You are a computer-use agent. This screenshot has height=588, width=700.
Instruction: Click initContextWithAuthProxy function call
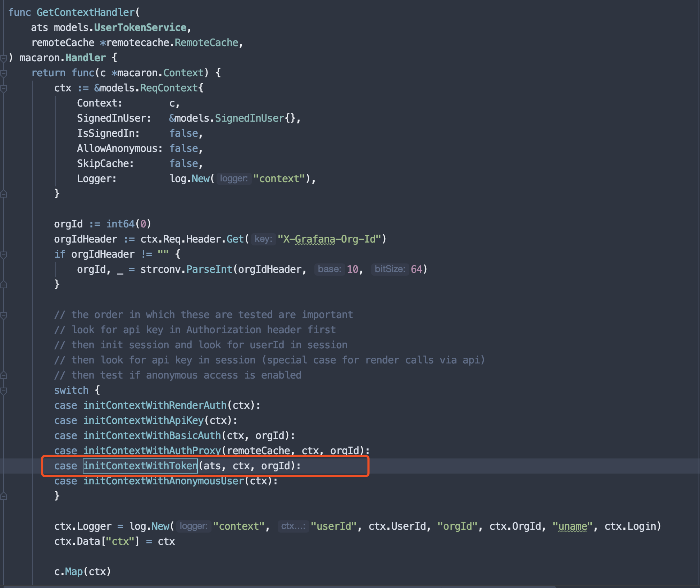152,451
